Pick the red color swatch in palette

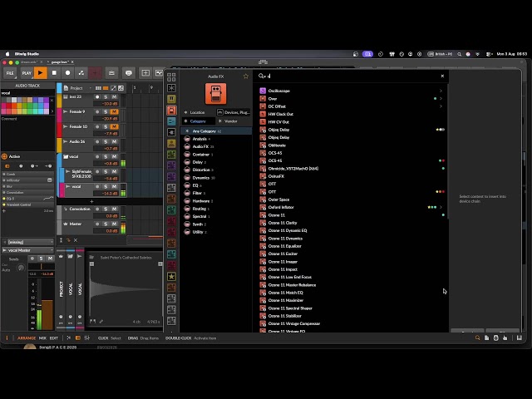tap(9, 106)
